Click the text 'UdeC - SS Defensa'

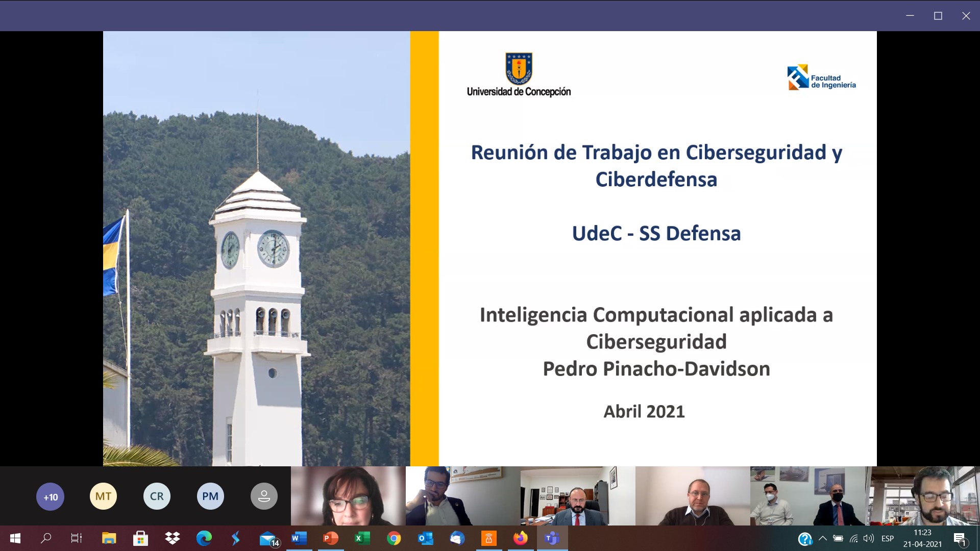(x=656, y=233)
